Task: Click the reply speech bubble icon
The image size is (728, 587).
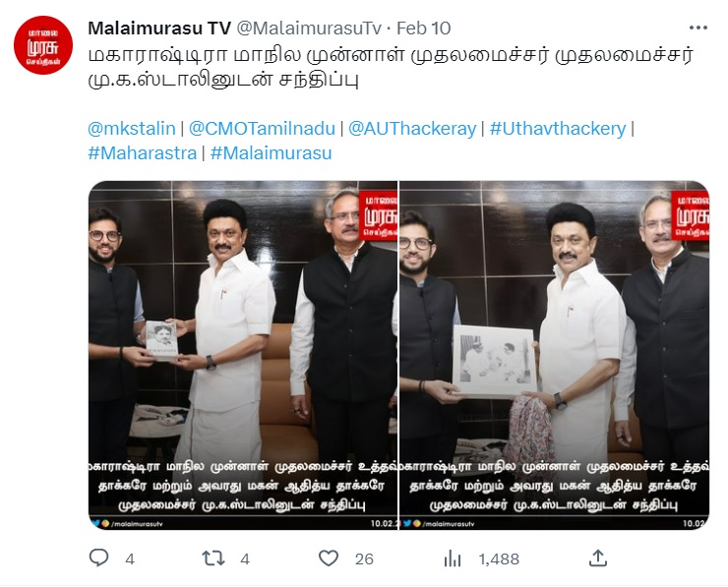Action: click(x=98, y=558)
